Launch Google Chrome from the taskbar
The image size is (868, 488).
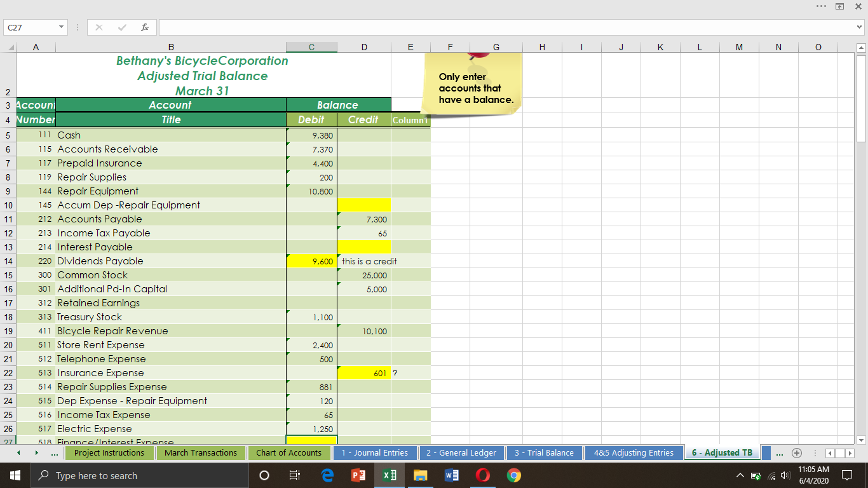(513, 475)
